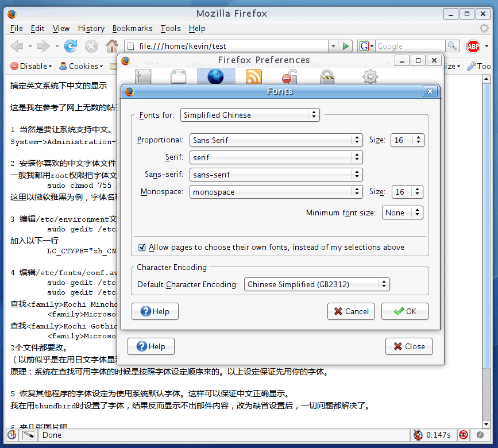The height and width of the screenshot is (448, 498).
Task: Open the Tools menu
Action: point(171,29)
